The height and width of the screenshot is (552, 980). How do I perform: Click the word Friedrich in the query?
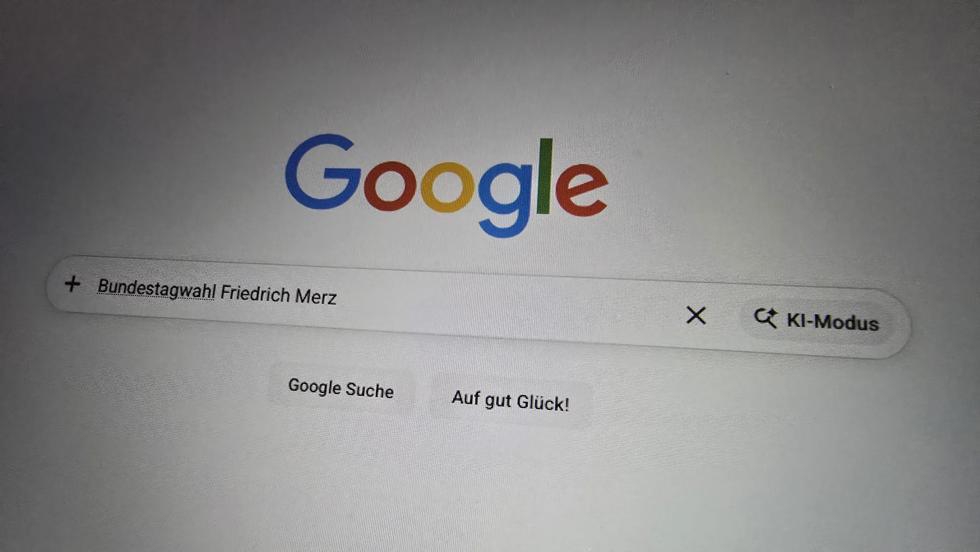pyautogui.click(x=255, y=293)
